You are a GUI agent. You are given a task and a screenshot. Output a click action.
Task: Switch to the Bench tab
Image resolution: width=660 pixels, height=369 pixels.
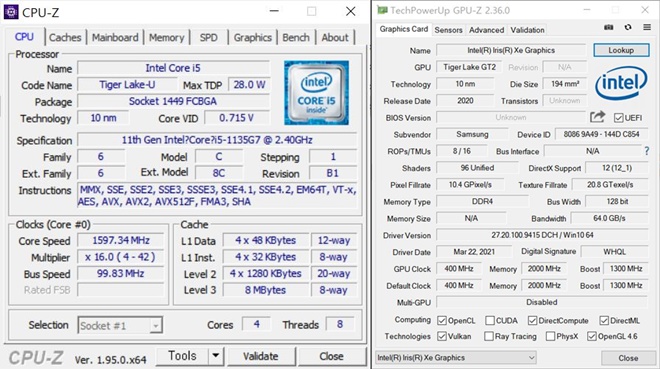[296, 37]
